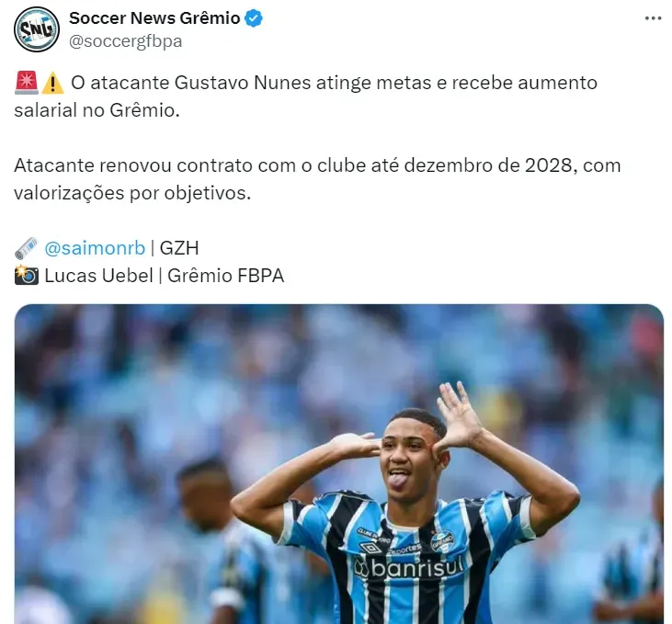The image size is (672, 624).
Task: Click the Banrisul sponsor logo on jersey
Action: pos(409,567)
